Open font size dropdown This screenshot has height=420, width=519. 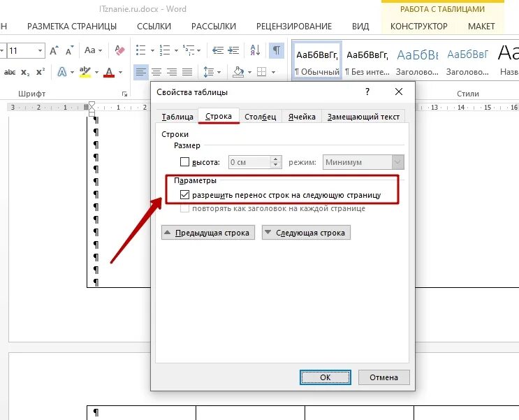(x=40, y=51)
